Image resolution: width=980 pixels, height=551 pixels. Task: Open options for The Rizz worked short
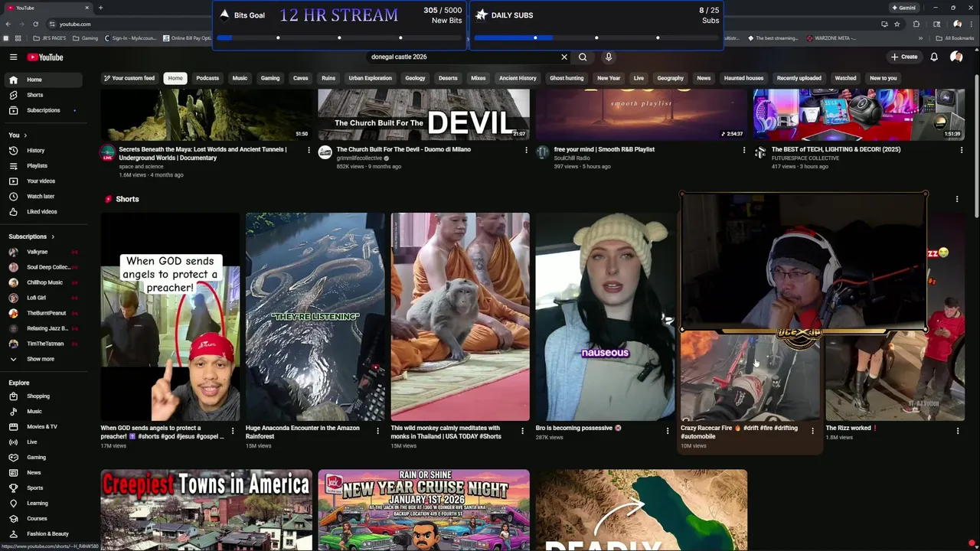point(958,431)
